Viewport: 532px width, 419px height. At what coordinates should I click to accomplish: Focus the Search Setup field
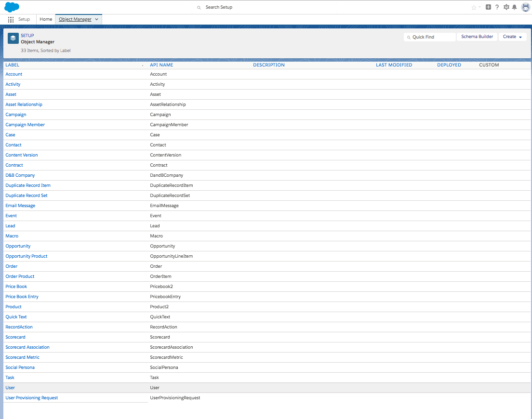point(265,7)
